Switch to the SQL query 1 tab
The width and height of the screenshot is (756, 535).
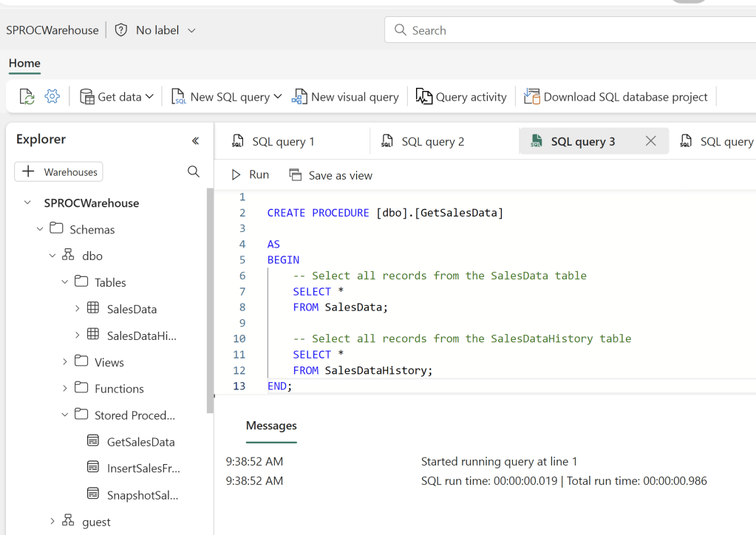pyautogui.click(x=283, y=141)
